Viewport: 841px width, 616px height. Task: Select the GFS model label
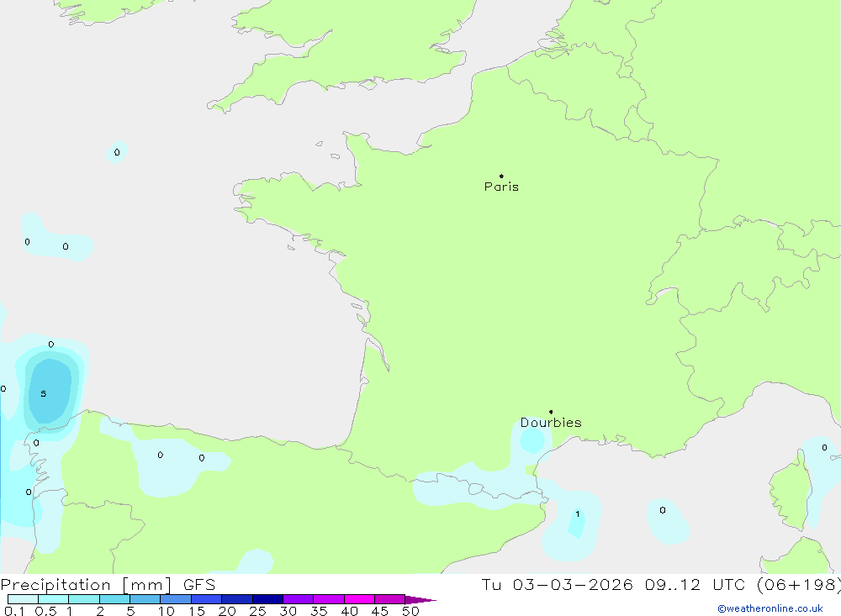(199, 585)
